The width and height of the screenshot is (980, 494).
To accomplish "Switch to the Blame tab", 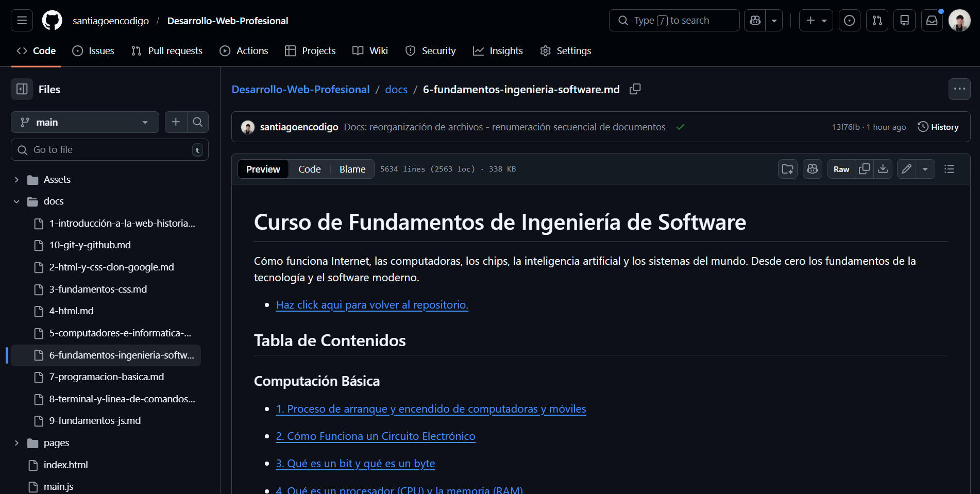I will (x=352, y=169).
